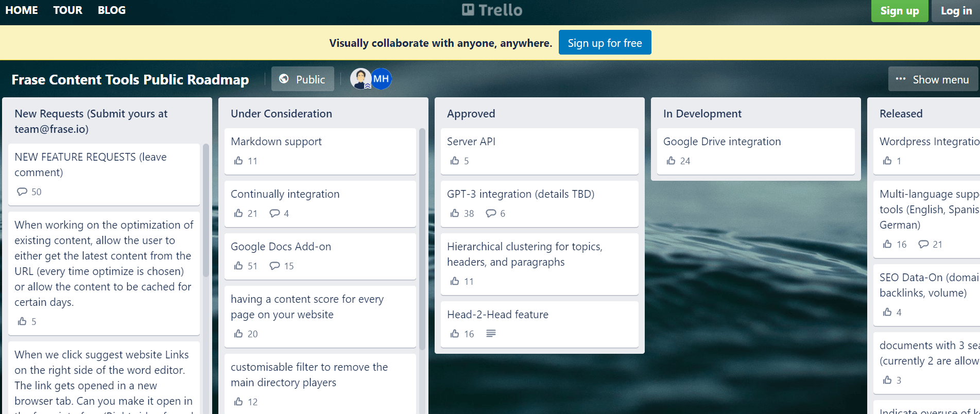Click the photo member avatar on board header
The height and width of the screenshot is (414, 980).
coord(360,79)
